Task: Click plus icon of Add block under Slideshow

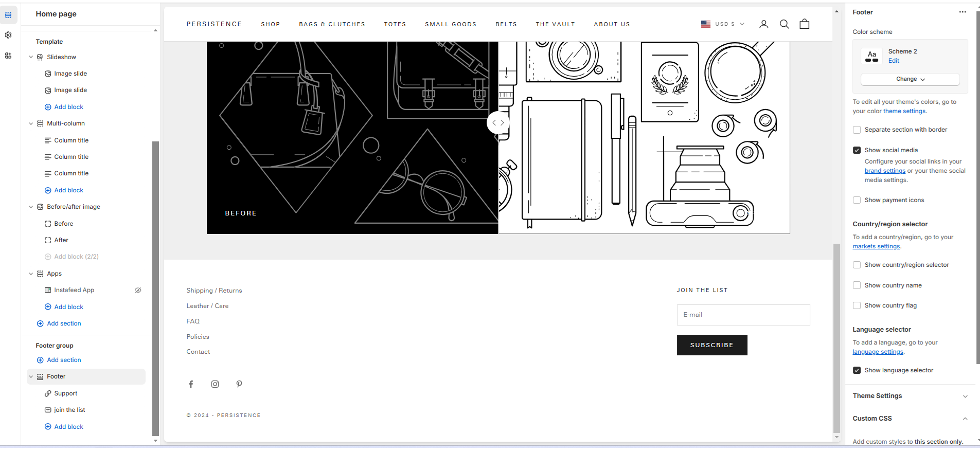Action: pos(48,107)
